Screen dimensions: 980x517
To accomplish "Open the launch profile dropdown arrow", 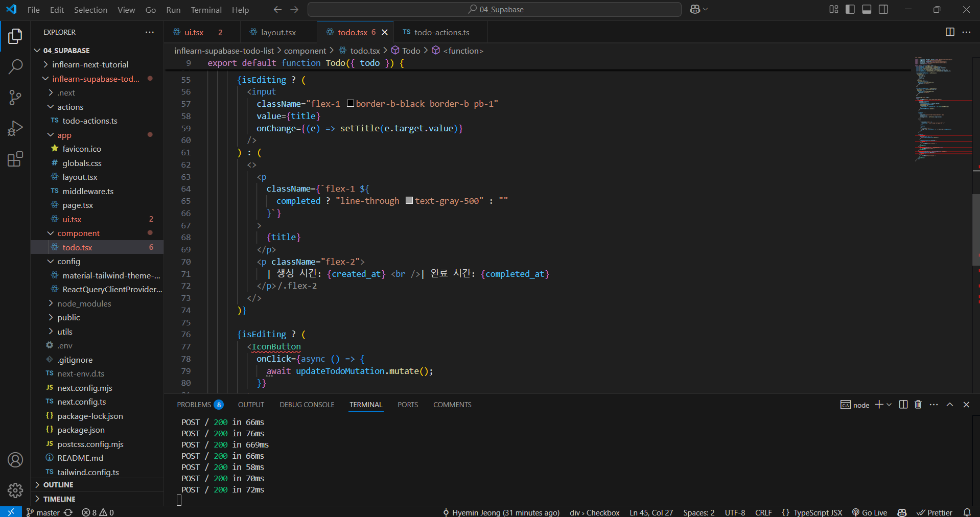I will click(x=889, y=404).
